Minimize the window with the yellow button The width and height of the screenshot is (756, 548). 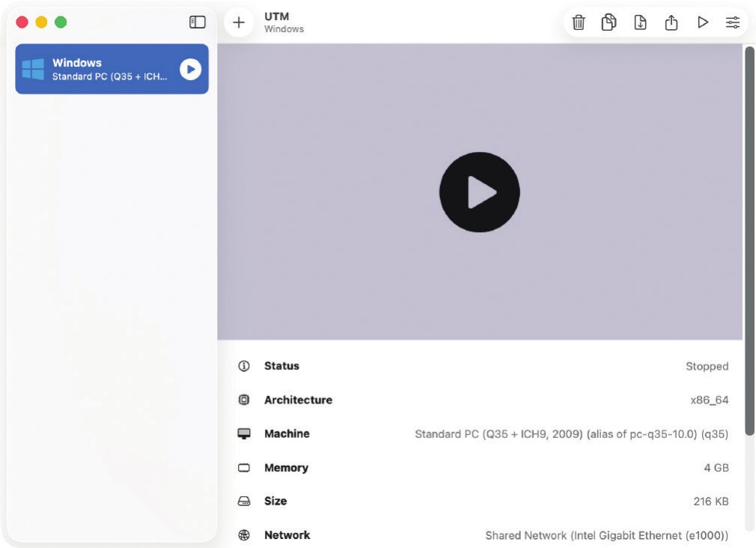tap(41, 22)
